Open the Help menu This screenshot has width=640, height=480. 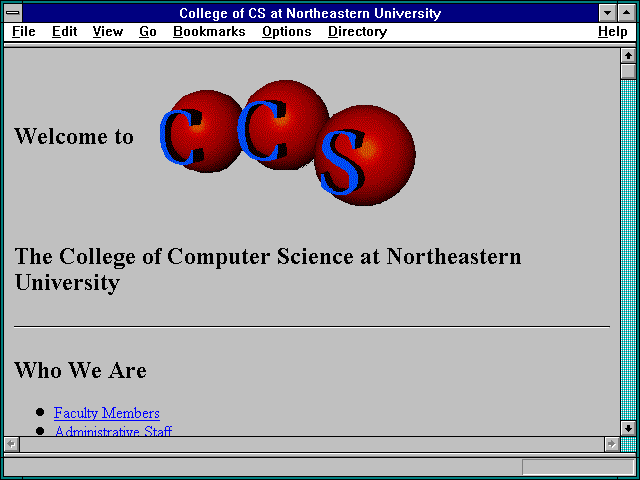(x=613, y=32)
